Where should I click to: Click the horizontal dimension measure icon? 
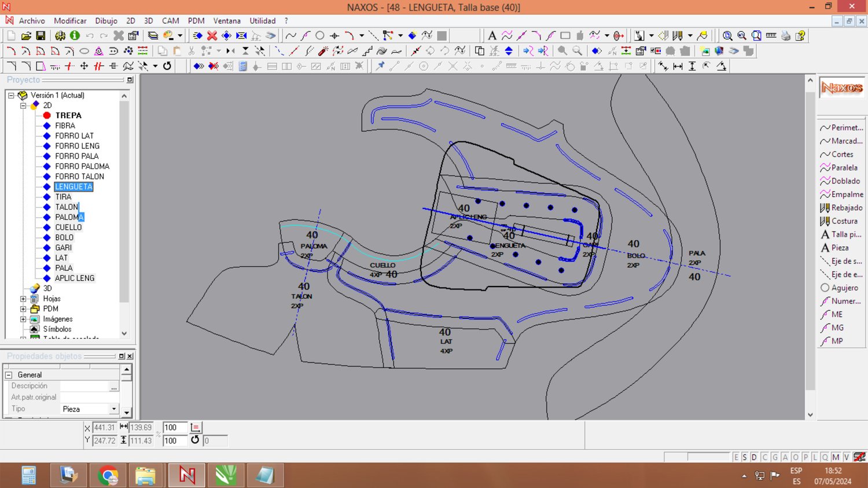pos(678,66)
